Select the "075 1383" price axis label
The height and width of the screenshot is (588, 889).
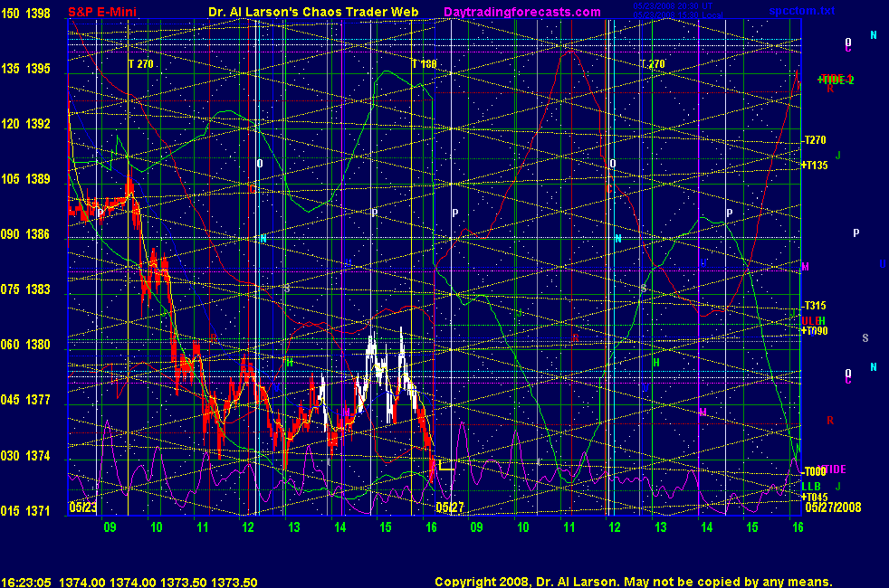[x=25, y=289]
